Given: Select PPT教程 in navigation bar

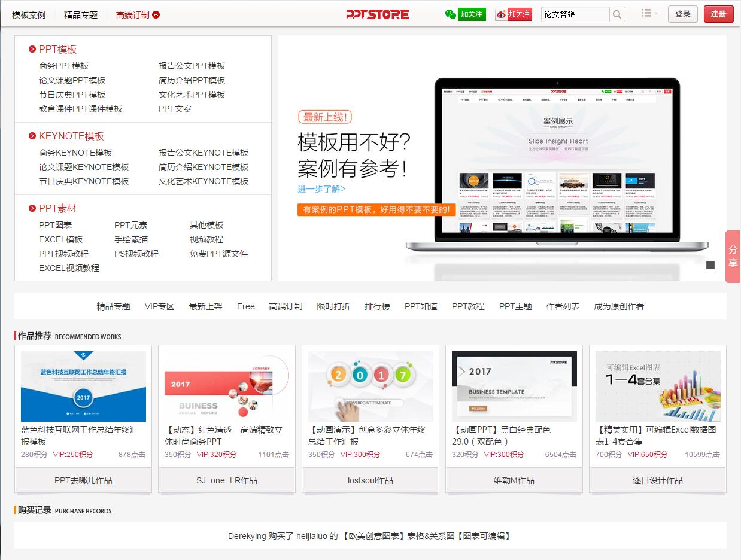Looking at the screenshot, I should [x=469, y=306].
